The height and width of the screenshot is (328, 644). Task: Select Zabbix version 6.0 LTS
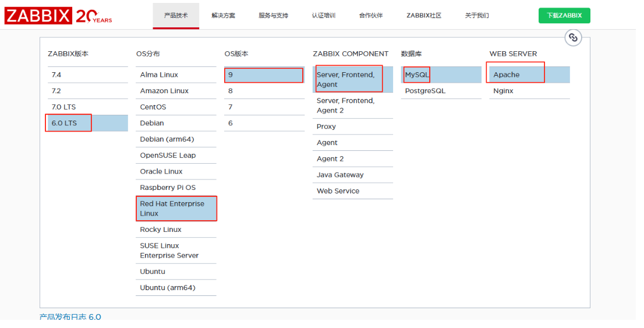(x=88, y=123)
